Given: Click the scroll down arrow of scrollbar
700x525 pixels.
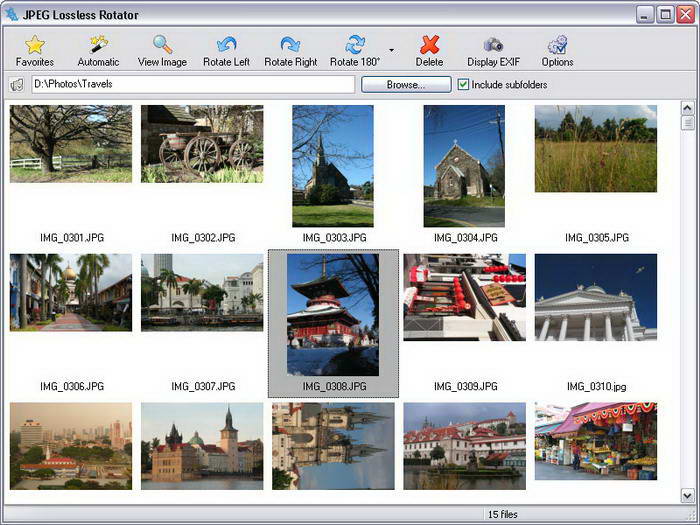Looking at the screenshot, I should tap(687, 495).
